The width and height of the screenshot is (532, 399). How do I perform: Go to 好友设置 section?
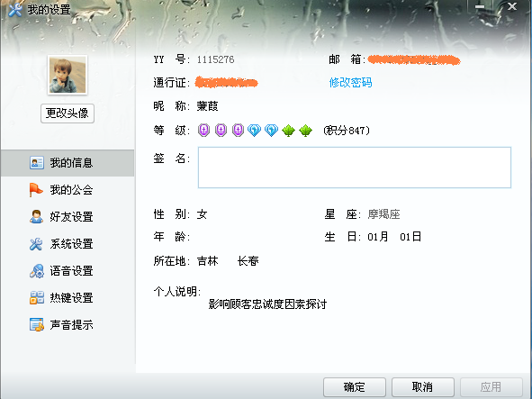tap(68, 217)
